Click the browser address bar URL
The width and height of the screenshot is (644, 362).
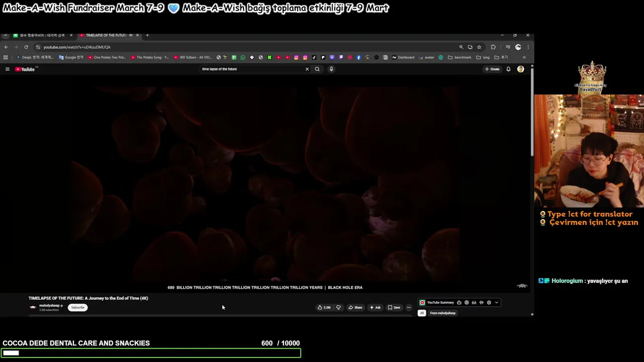point(76,47)
